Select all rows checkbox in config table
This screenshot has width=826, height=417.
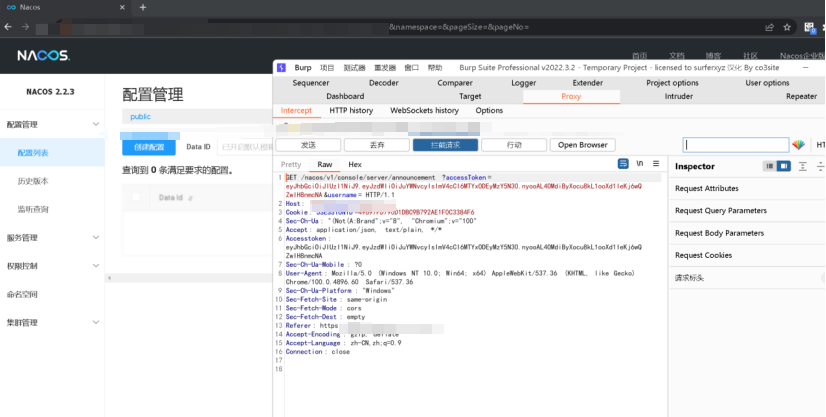click(136, 197)
